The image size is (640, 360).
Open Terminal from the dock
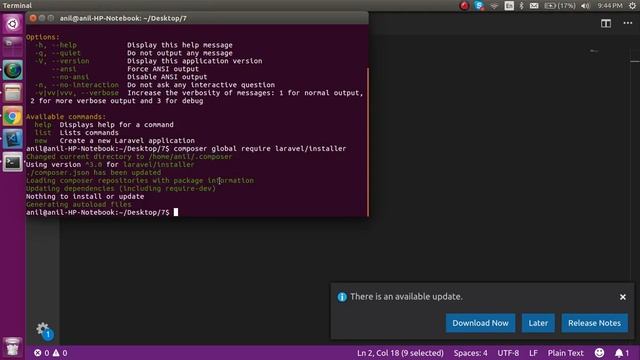point(13,162)
